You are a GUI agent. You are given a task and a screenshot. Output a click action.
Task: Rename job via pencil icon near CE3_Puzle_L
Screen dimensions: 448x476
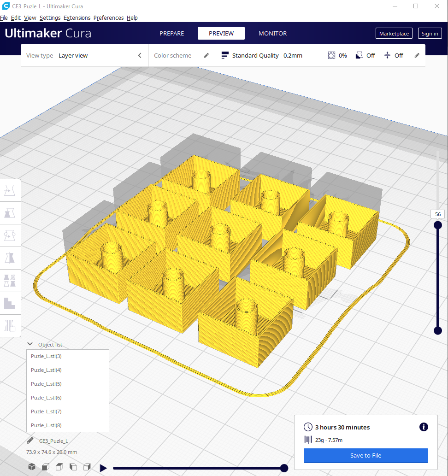click(30, 441)
